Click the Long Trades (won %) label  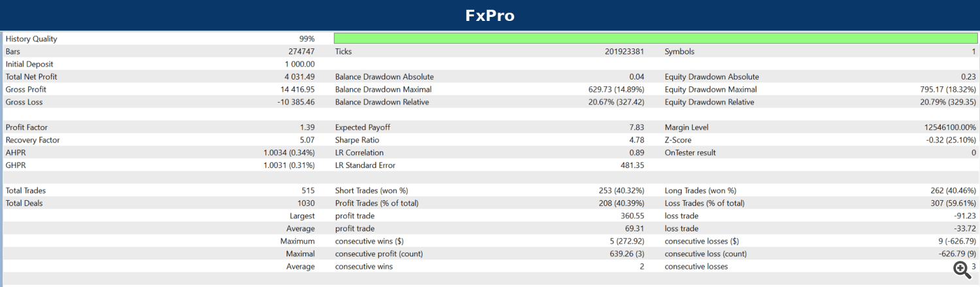tap(700, 190)
